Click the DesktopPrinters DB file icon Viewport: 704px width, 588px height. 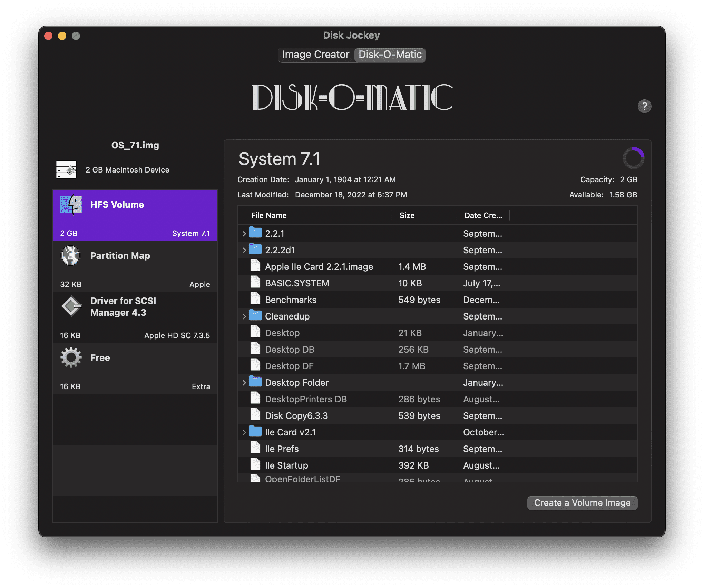click(x=255, y=398)
